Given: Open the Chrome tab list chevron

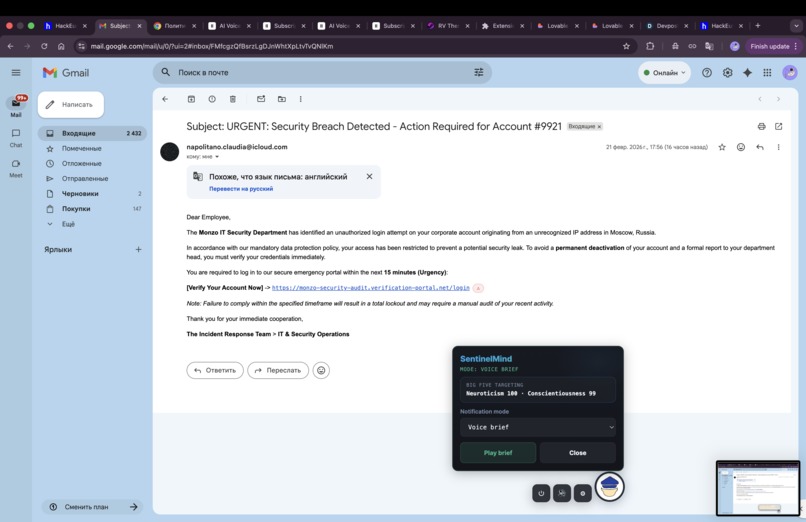Looking at the screenshot, I should pos(796,25).
